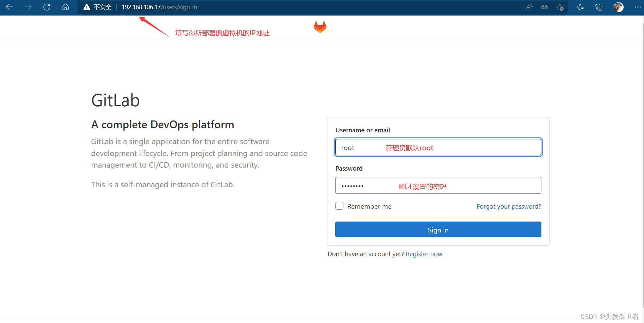644x323 pixels.
Task: Open the Register now link
Action: (424, 254)
